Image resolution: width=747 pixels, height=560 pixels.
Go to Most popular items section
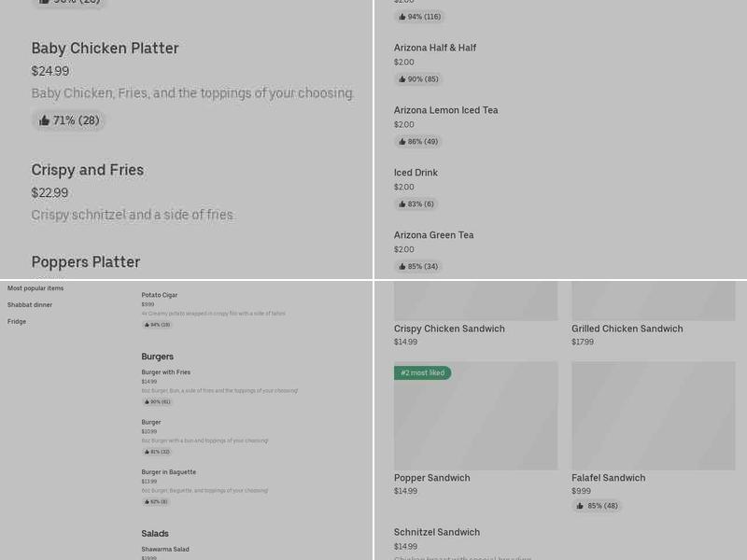click(x=35, y=288)
